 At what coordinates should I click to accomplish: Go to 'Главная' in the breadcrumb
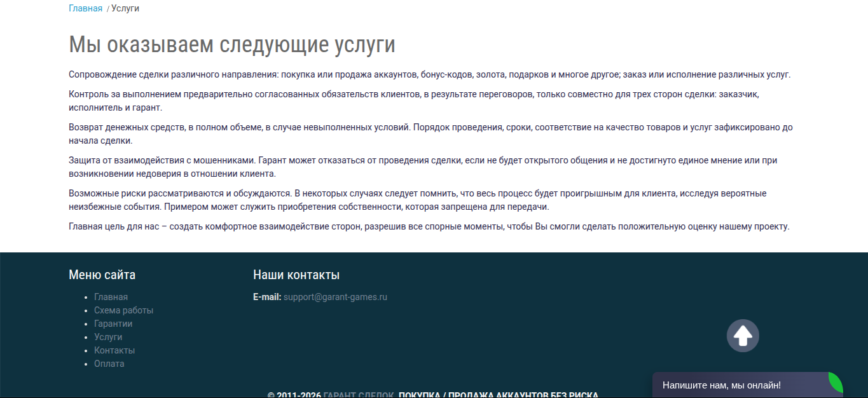(85, 8)
